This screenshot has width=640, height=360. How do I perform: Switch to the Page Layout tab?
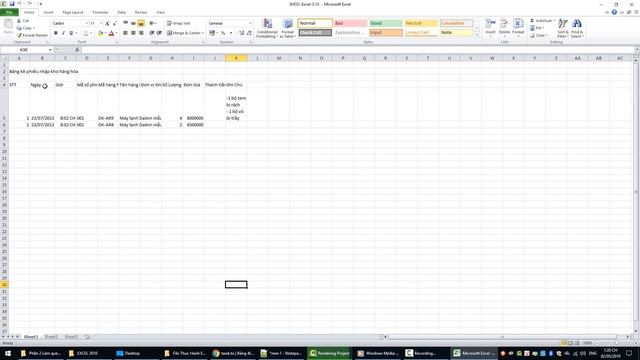(73, 12)
